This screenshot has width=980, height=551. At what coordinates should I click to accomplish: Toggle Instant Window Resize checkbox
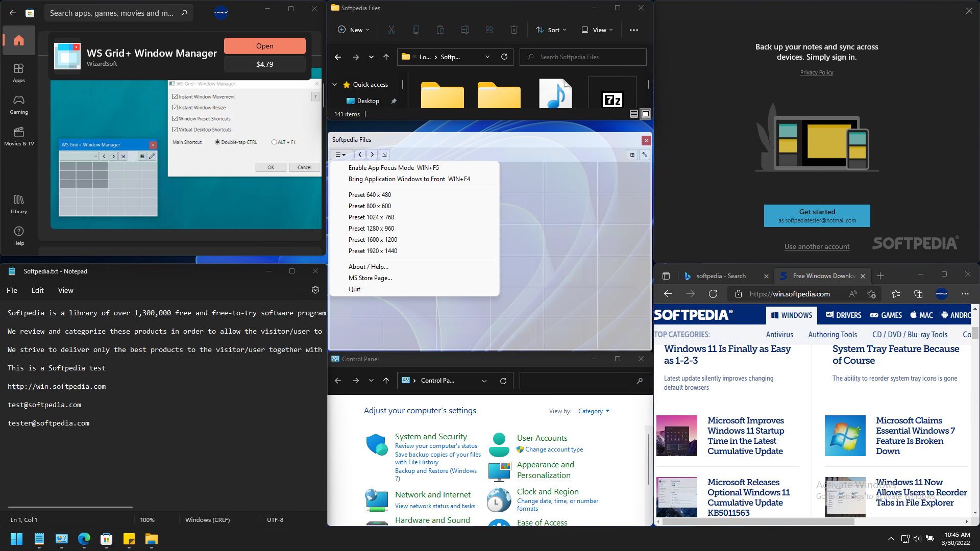(175, 108)
